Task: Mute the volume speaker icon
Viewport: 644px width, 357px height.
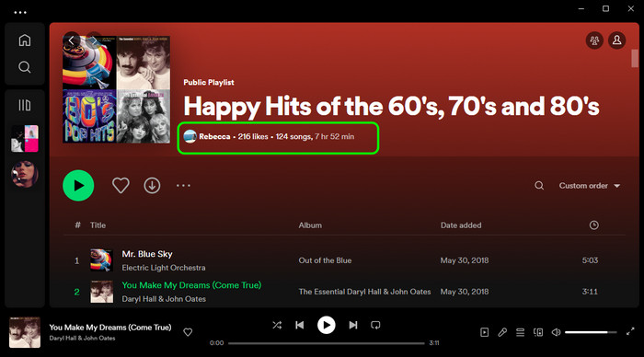Action: click(x=556, y=332)
